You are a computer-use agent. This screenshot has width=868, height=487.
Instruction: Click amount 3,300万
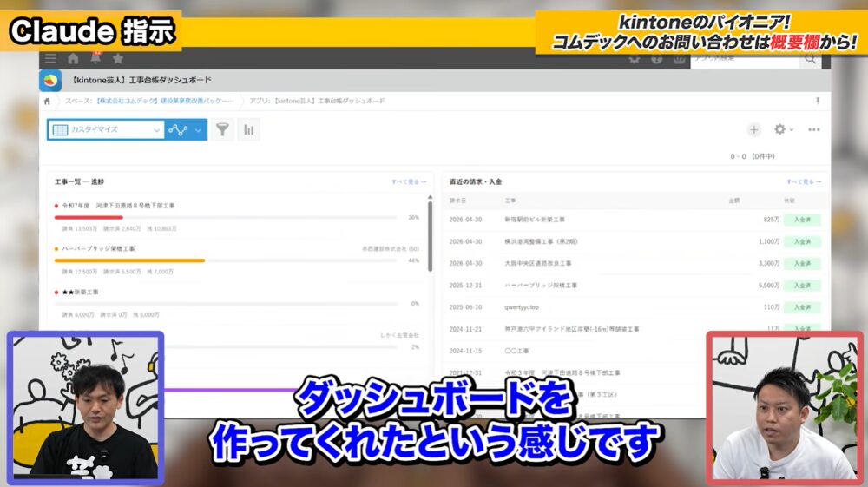tap(769, 263)
